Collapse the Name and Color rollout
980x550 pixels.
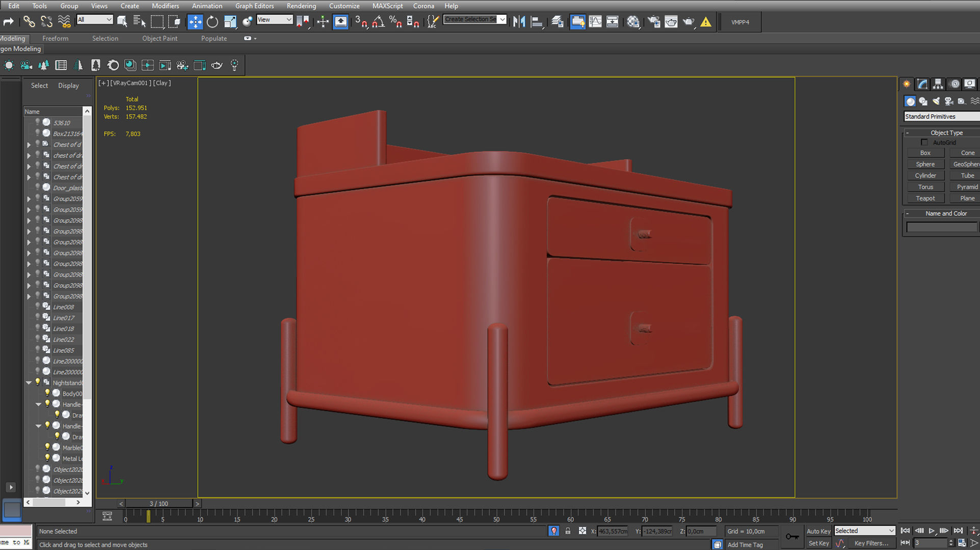pyautogui.click(x=908, y=213)
